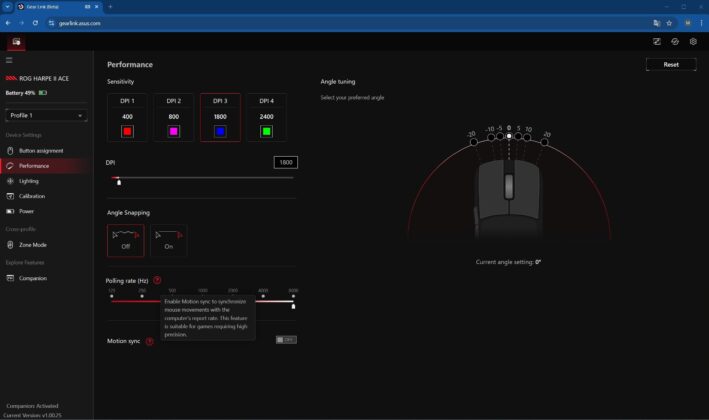Open the Lighting page
Image resolution: width=709 pixels, height=420 pixels.
[45, 181]
